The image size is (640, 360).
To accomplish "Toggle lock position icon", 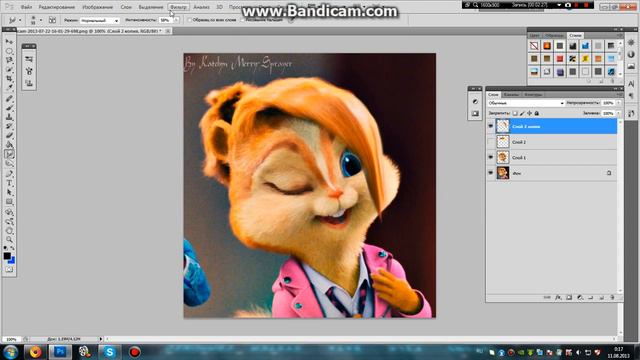I will (529, 113).
